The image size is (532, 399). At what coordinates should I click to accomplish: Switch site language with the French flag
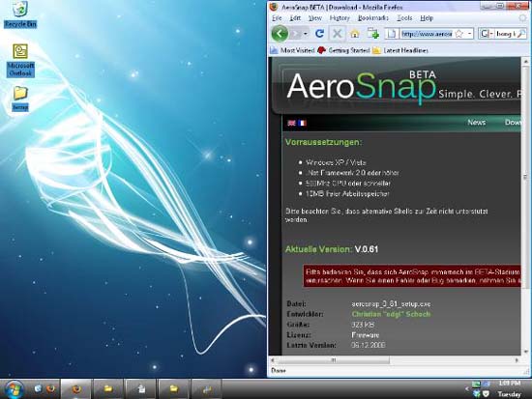[x=302, y=123]
